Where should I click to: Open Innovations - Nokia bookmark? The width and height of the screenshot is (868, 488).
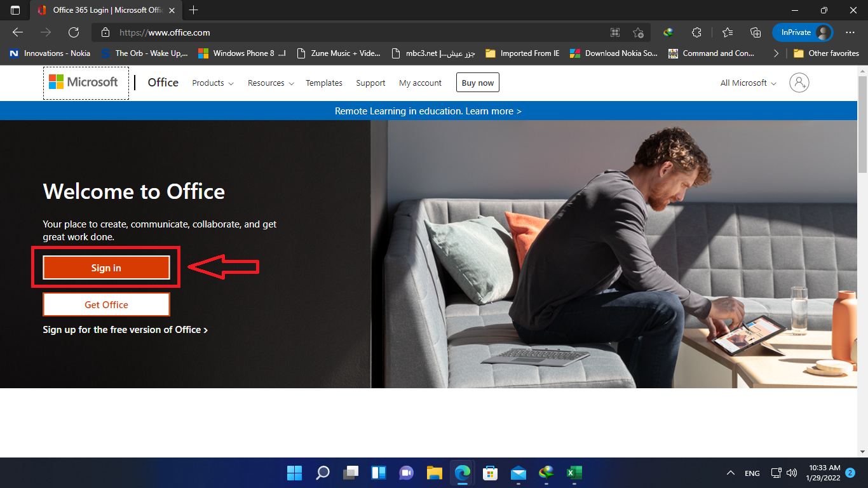(50, 53)
